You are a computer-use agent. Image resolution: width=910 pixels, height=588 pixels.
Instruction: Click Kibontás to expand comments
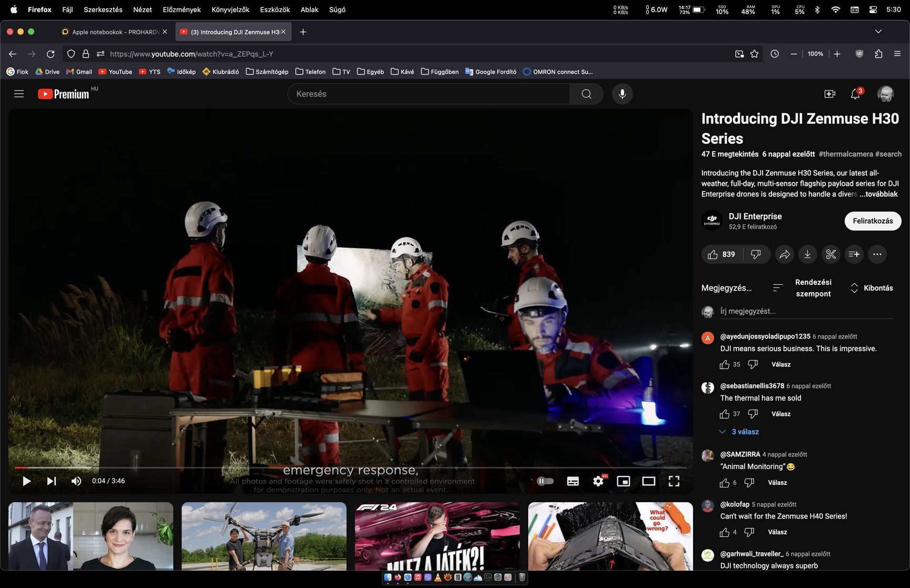872,288
